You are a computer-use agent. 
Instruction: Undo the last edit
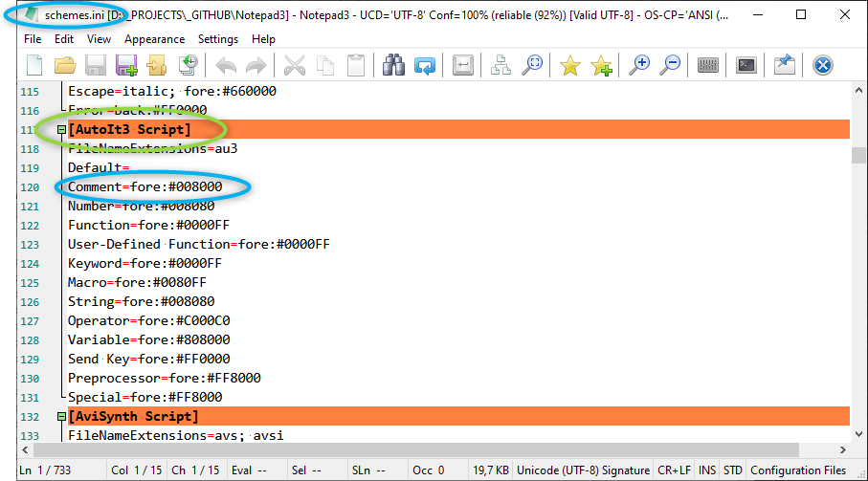pyautogui.click(x=225, y=65)
